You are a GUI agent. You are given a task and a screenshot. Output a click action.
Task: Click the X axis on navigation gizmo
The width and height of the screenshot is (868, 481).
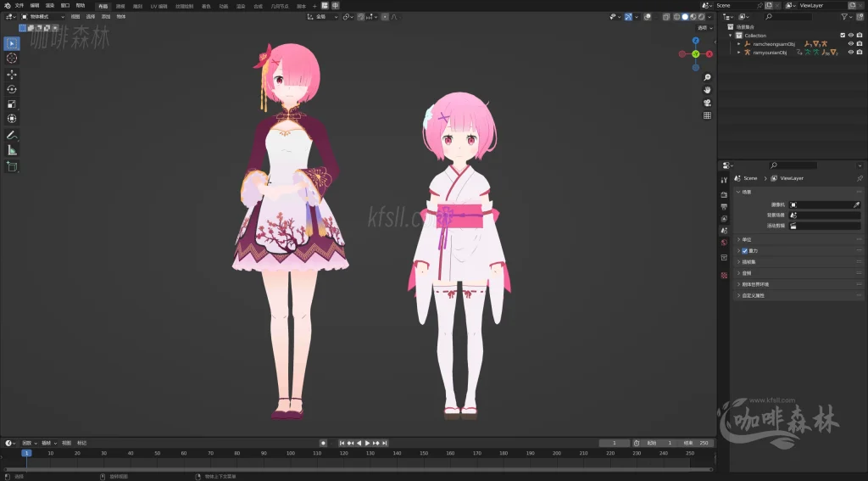click(x=709, y=53)
